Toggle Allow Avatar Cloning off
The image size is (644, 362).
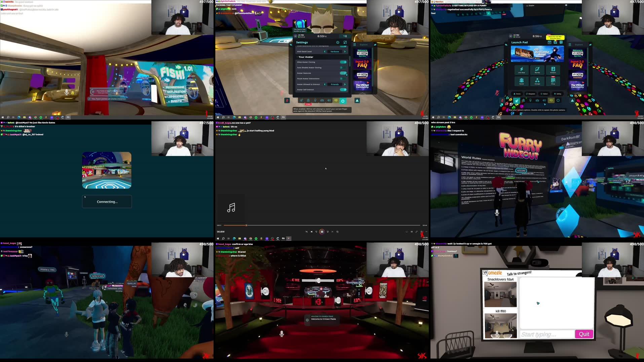343,62
